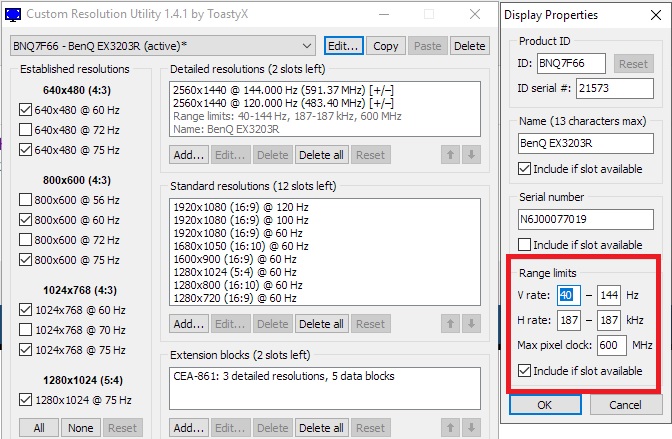Confirm Display Properties with OK
672x439 pixels.
click(545, 405)
